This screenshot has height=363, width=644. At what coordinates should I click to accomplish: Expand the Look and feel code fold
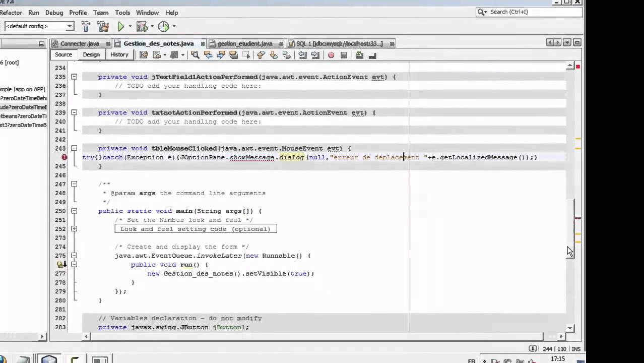pyautogui.click(x=74, y=229)
